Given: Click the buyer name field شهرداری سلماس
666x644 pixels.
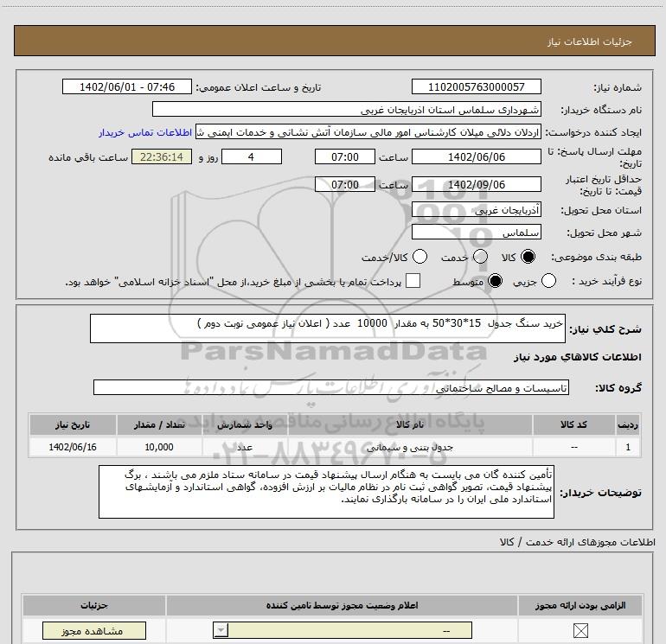Looking at the screenshot, I should [x=347, y=110].
